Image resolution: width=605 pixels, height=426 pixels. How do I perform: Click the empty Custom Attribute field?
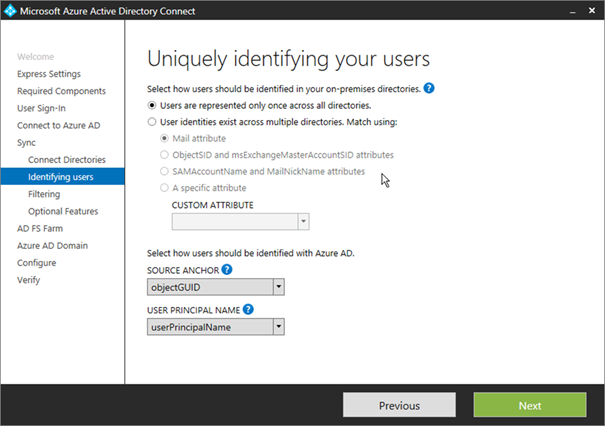click(235, 221)
